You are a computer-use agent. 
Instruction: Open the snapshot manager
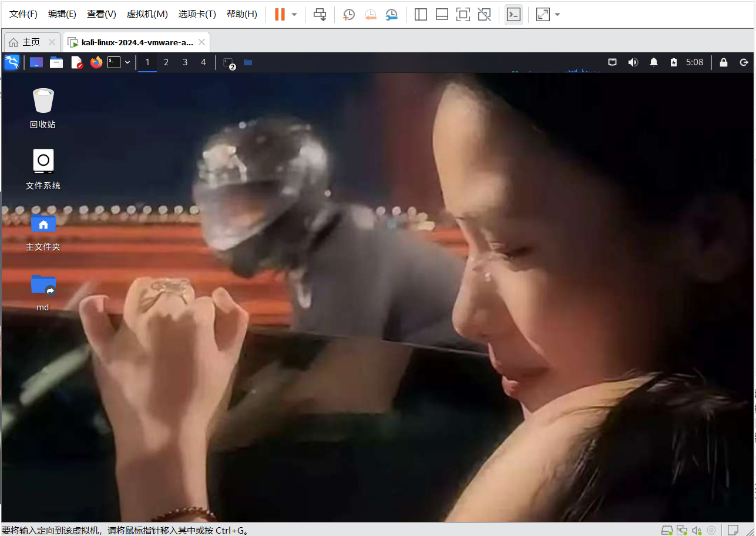[x=392, y=14]
